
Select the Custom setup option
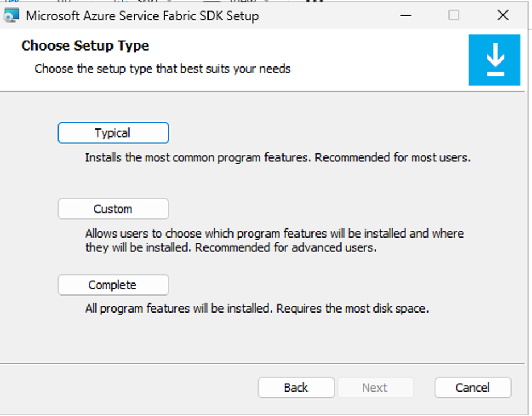click(x=113, y=209)
